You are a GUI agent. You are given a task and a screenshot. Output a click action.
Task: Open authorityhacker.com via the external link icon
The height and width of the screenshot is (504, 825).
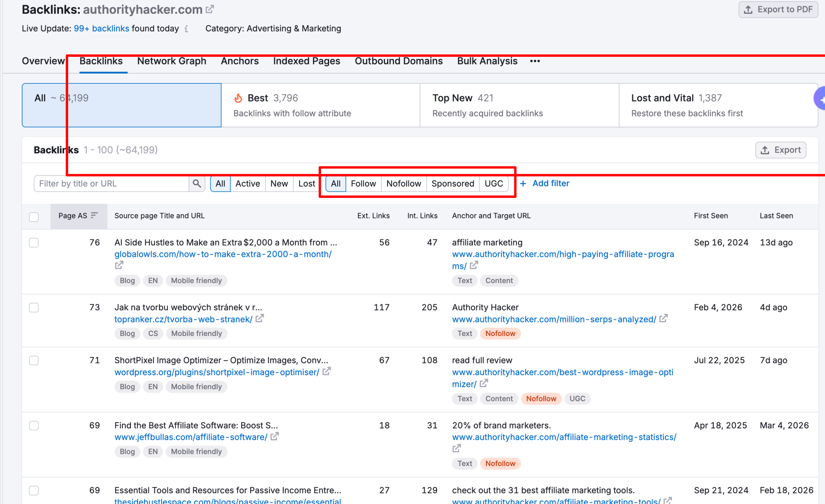210,9
